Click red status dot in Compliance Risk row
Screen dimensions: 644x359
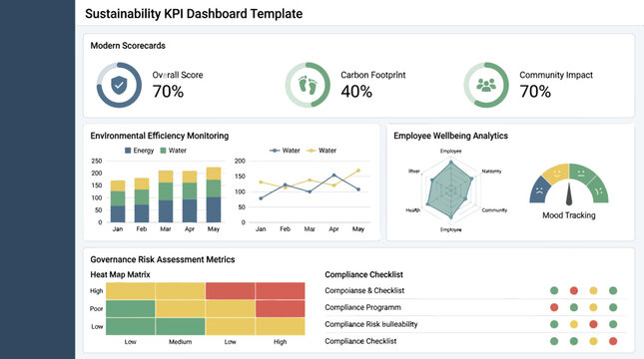click(593, 324)
